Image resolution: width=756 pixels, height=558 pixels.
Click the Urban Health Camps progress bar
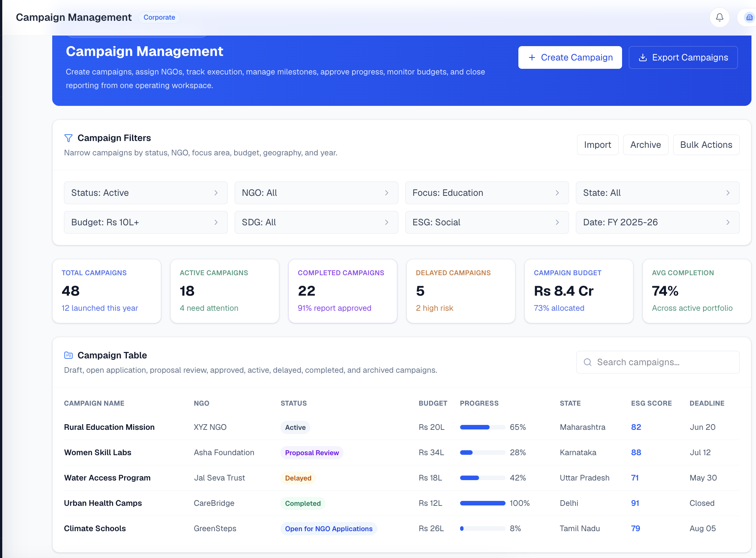482,503
